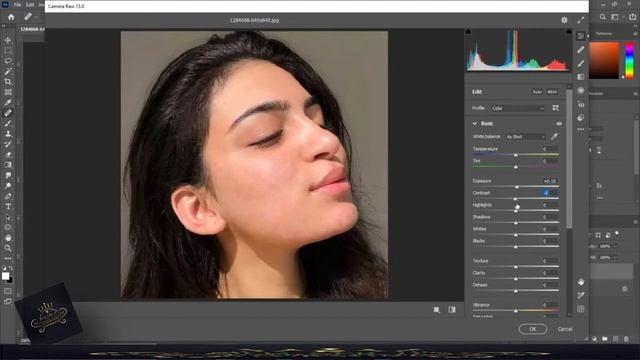The width and height of the screenshot is (640, 360).
Task: Click the Auto button
Action: point(537,92)
